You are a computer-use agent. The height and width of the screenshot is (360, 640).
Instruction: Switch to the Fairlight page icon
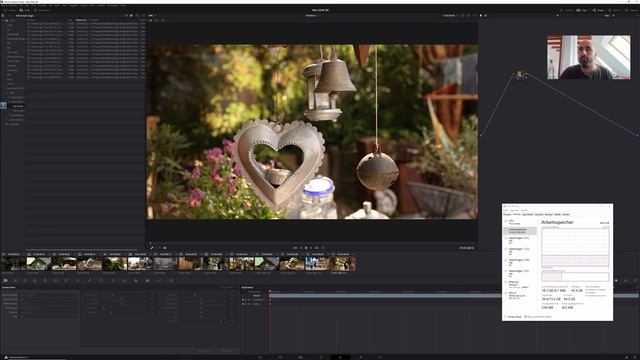click(x=360, y=357)
